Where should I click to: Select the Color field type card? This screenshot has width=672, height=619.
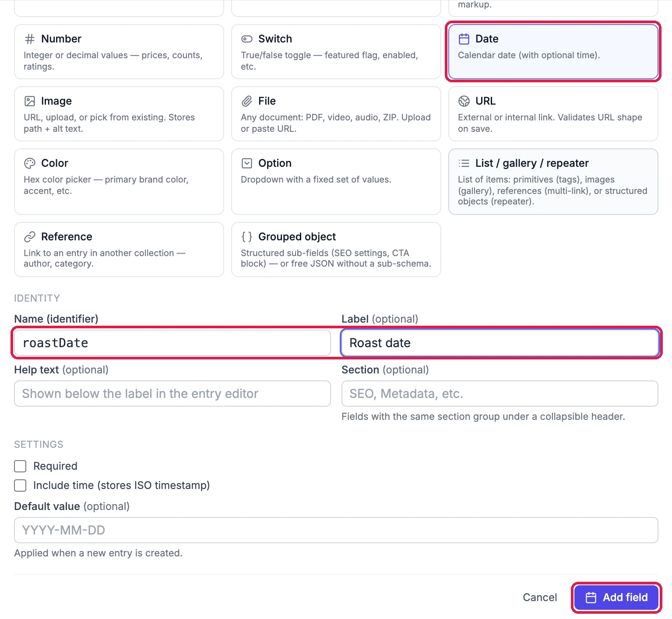[119, 182]
